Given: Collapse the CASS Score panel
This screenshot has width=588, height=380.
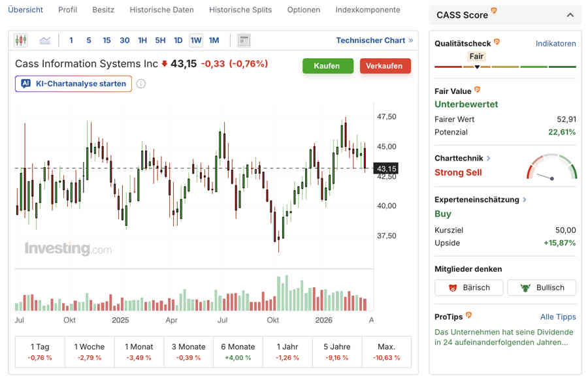Looking at the screenshot, I should [570, 15].
